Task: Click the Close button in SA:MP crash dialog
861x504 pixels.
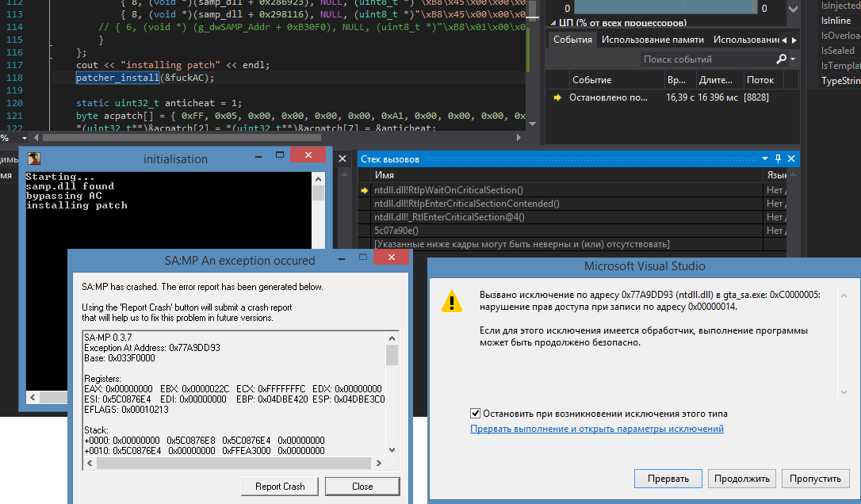Action: click(x=362, y=487)
